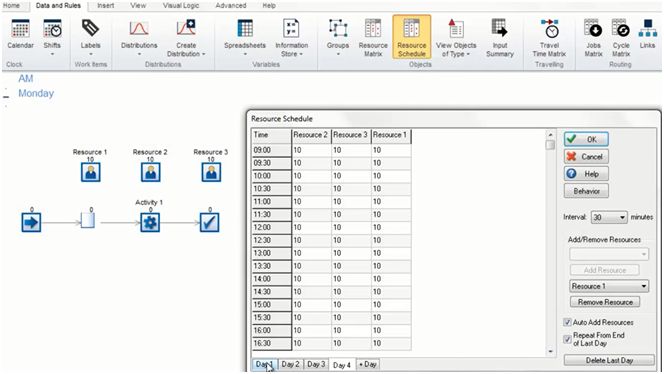The height and width of the screenshot is (374, 664).
Task: Click the schedule scrollbar up arrow
Action: click(550, 135)
